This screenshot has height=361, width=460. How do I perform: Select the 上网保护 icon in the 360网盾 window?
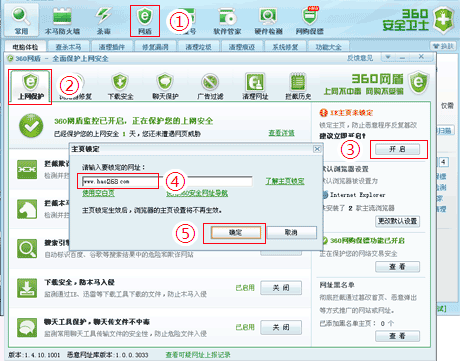30,87
